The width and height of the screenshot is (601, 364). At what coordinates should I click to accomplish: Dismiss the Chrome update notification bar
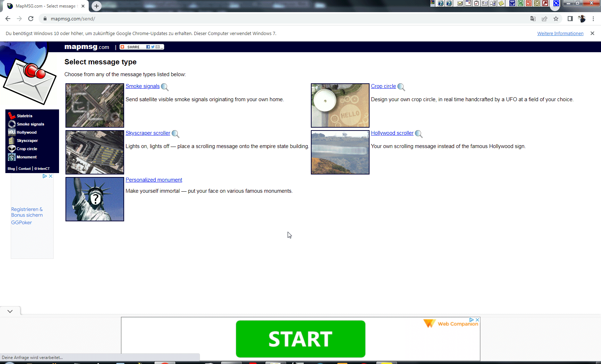point(592,33)
